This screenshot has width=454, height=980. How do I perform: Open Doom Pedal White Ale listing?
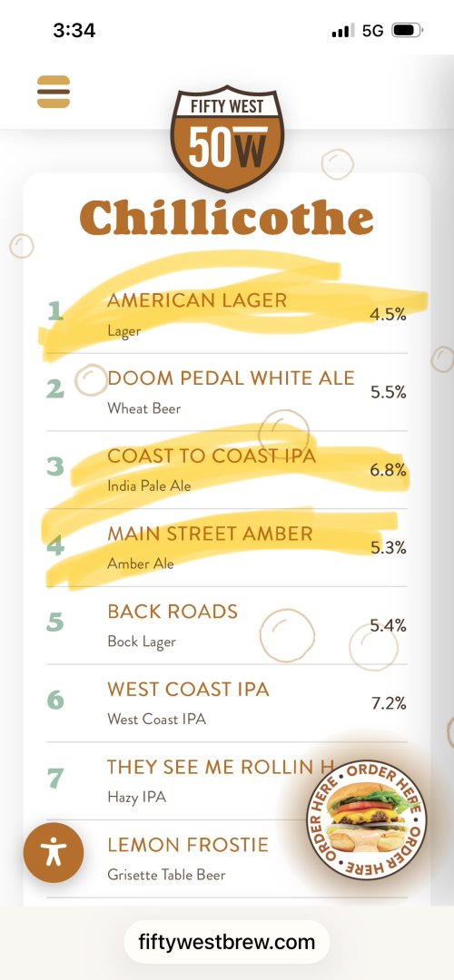[x=227, y=392]
